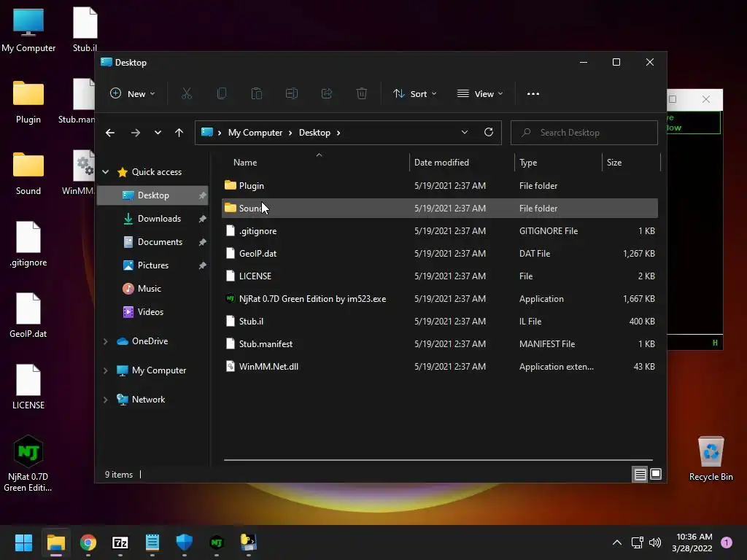Expand address bar previous locations dropdown
Screen dimensions: 747x560
465,133
